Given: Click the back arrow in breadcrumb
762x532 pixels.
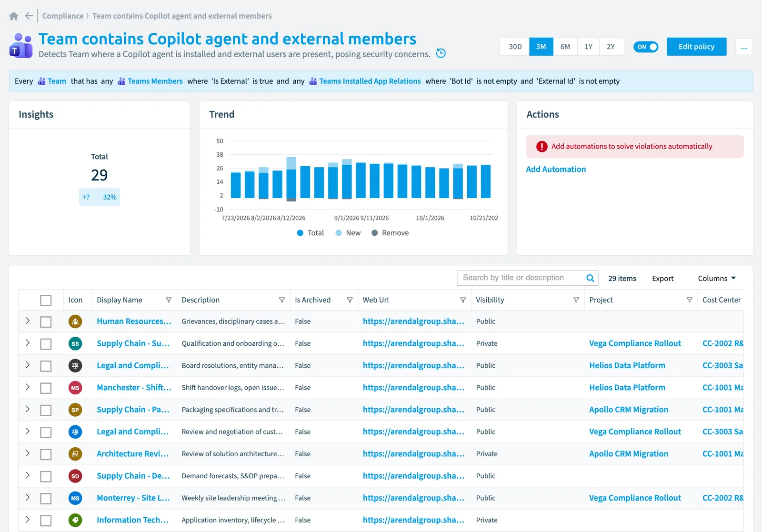Looking at the screenshot, I should click(29, 16).
